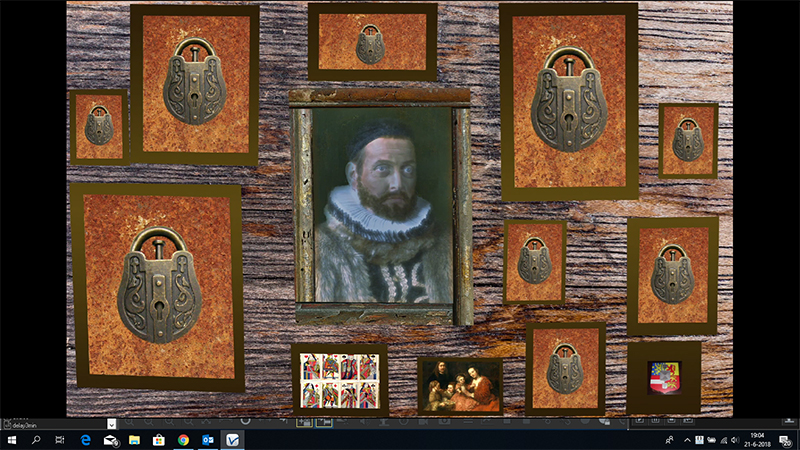This screenshot has width=800, height=450.
Task: Open the Mail app from the taskbar
Action: [x=110, y=440]
